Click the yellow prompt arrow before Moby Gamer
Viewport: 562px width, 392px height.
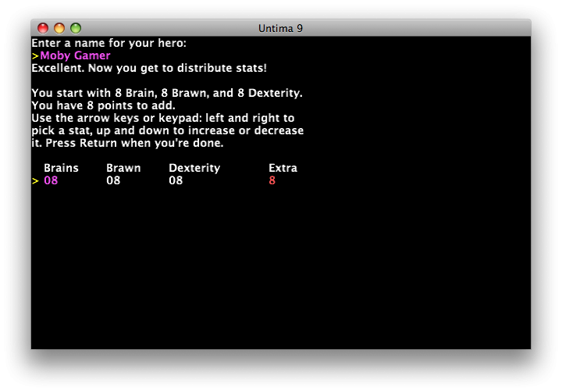35,55
